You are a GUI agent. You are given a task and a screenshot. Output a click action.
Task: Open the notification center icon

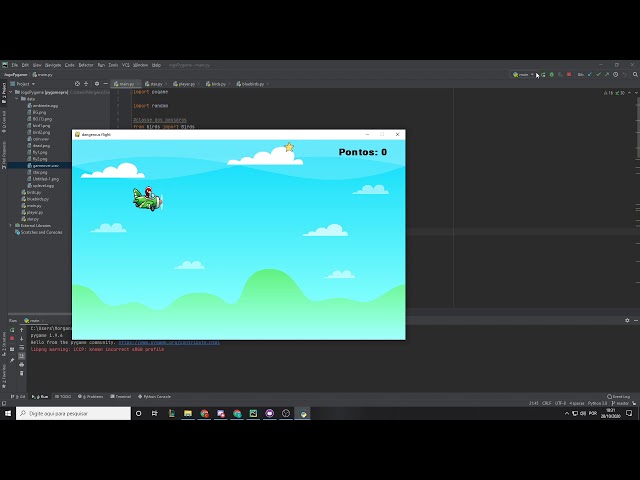click(x=629, y=413)
